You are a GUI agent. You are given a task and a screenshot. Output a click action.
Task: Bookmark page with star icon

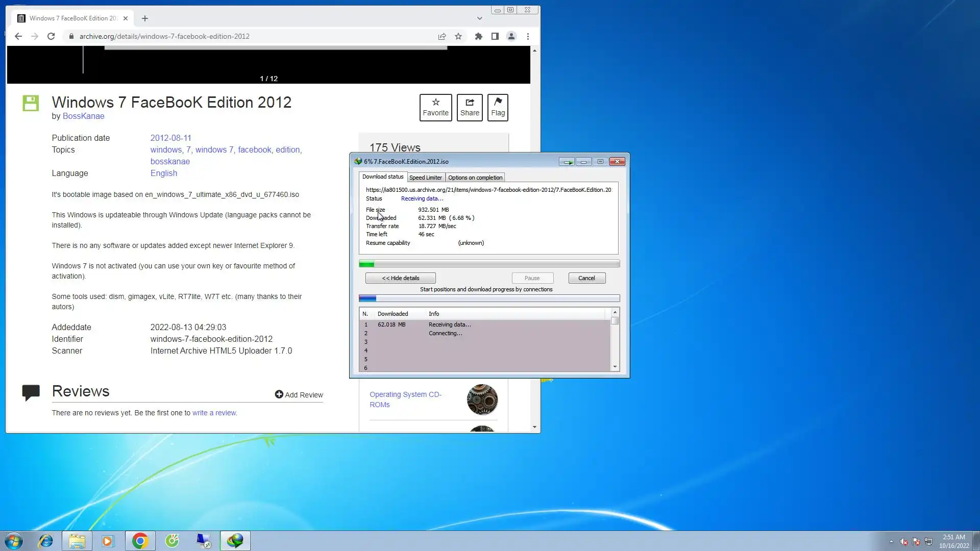[458, 36]
